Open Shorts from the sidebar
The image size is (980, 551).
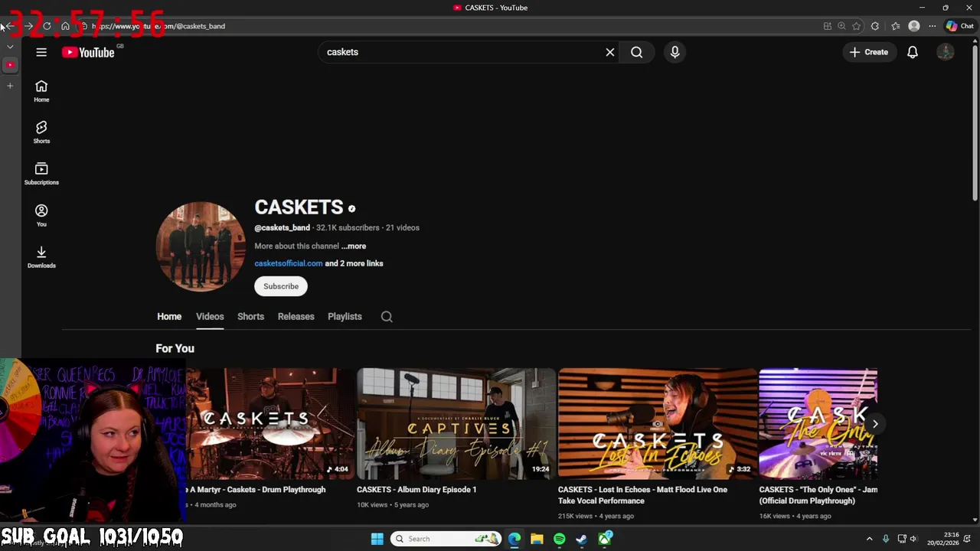click(x=41, y=132)
